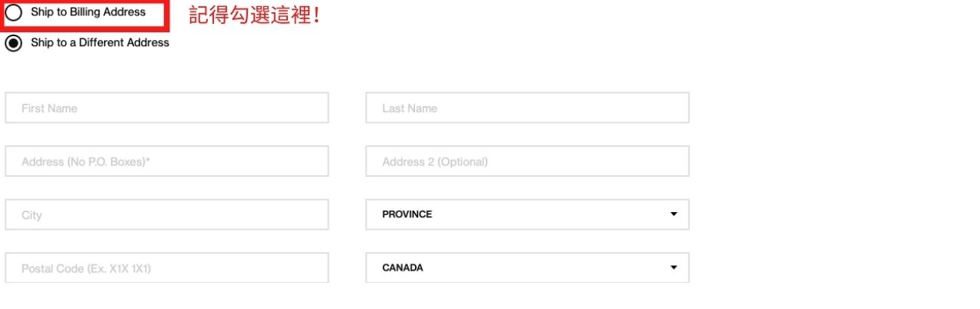Screen dimensions: 980x309
Task: Focus the City text field
Action: pyautogui.click(x=166, y=215)
